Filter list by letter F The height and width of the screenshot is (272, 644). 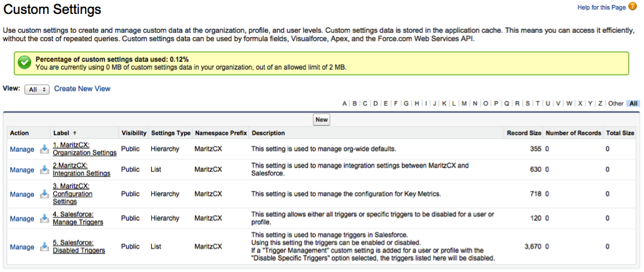tap(396, 103)
